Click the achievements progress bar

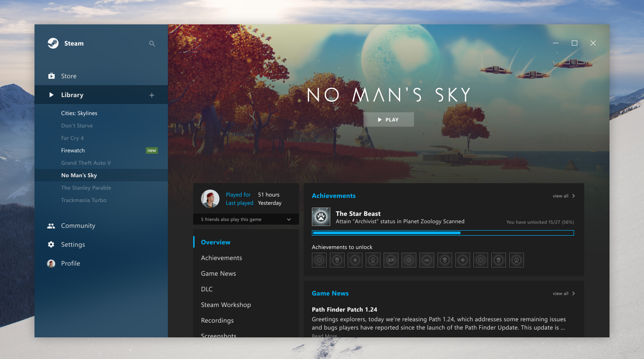pyautogui.click(x=443, y=233)
